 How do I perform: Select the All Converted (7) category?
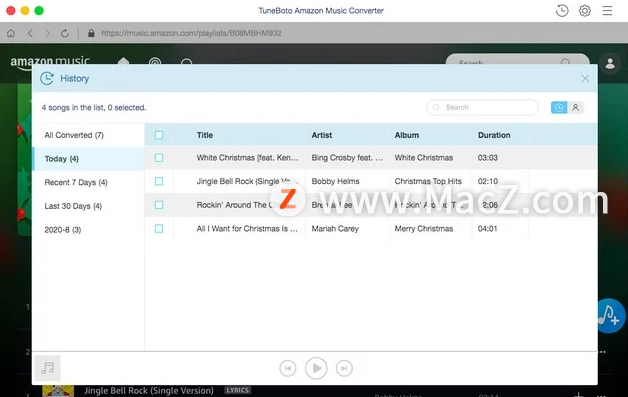88,135
